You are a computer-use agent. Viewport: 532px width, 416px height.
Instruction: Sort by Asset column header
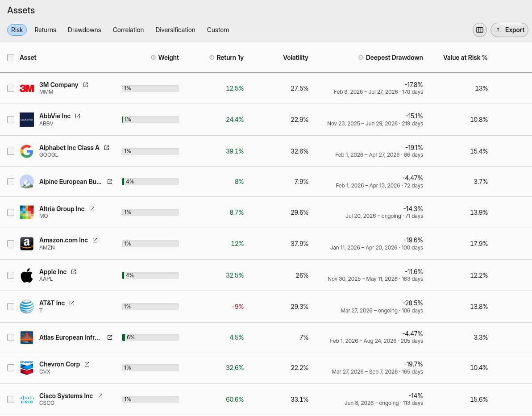click(x=28, y=58)
